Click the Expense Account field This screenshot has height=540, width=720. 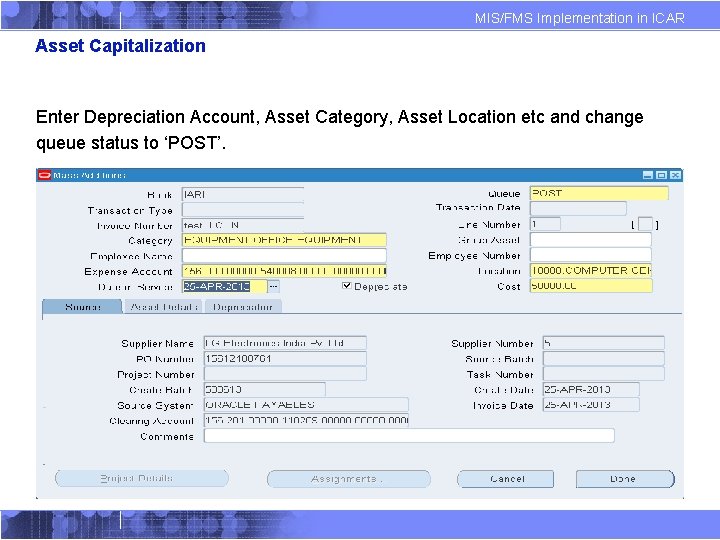coord(284,271)
